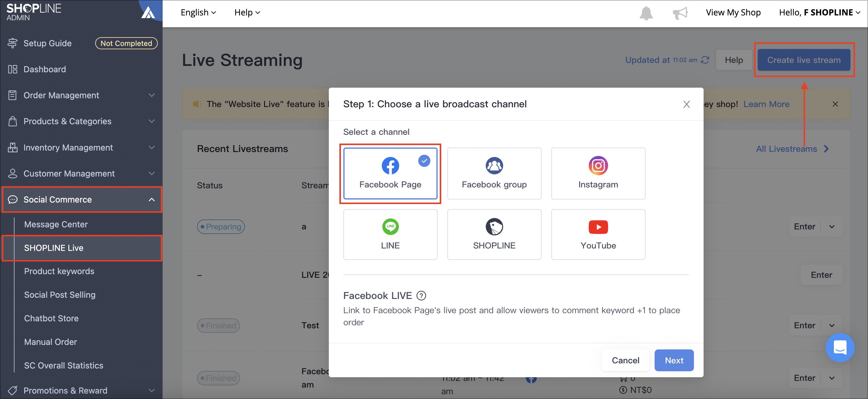Click the Inventory Management boxes icon
Image resolution: width=868 pixels, height=399 pixels.
pyautogui.click(x=12, y=147)
